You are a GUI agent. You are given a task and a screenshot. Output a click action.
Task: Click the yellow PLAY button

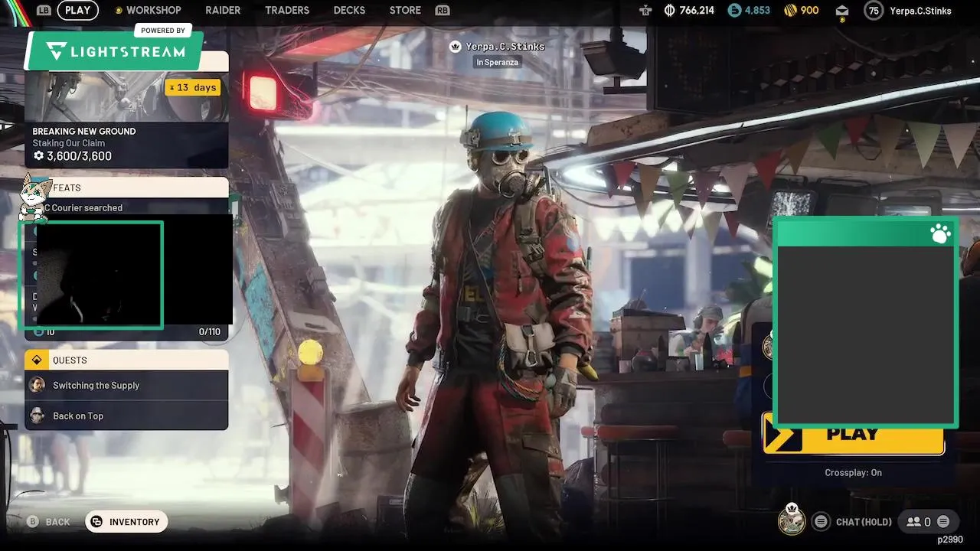pos(854,434)
